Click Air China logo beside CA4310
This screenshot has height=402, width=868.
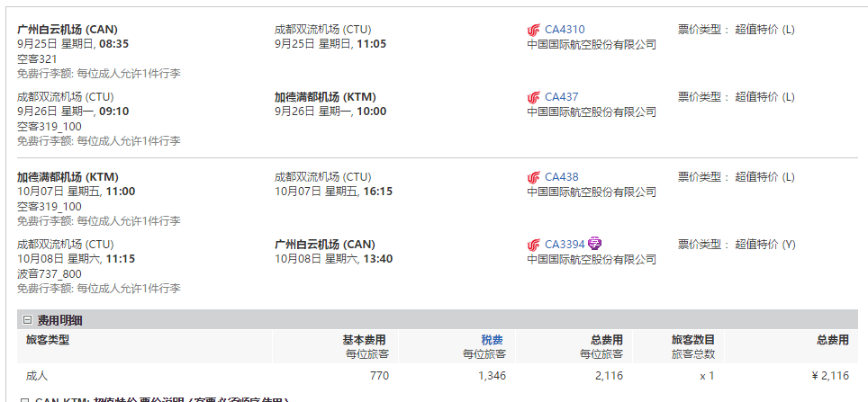pos(533,30)
